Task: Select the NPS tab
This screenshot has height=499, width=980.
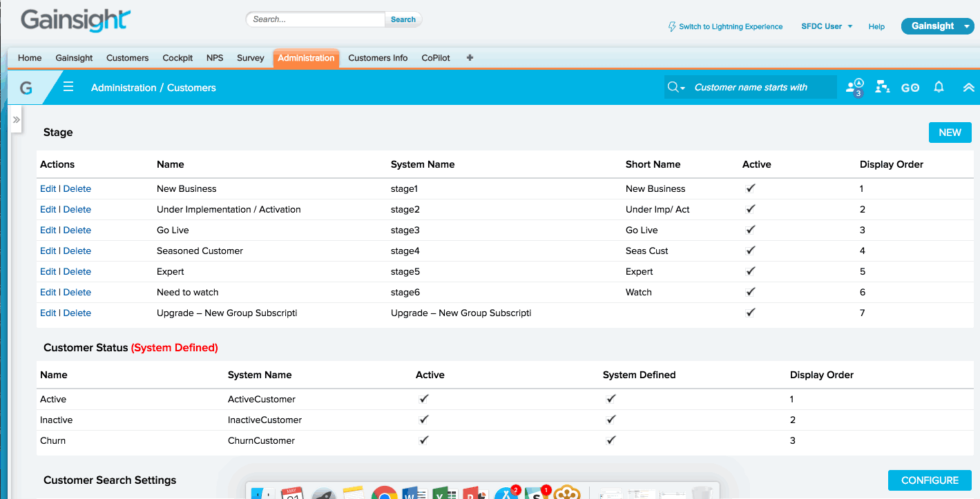Action: (215, 58)
